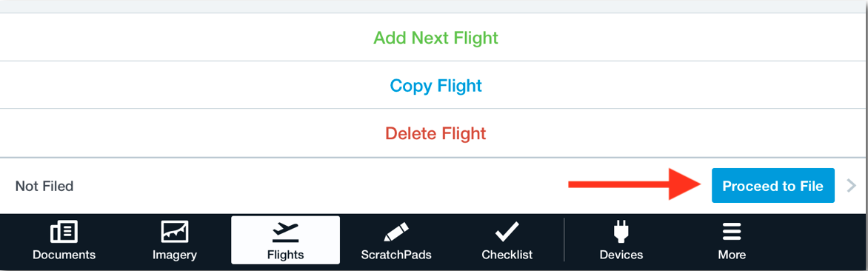868x271 pixels.
Task: Select the Flights airplane takeoff icon
Action: [x=286, y=232]
